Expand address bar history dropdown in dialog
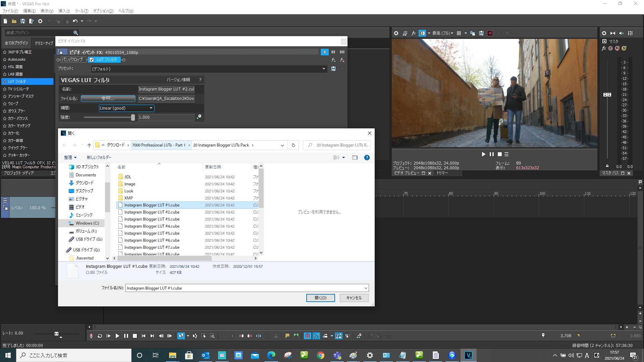This screenshot has height=362, width=644. click(282, 145)
